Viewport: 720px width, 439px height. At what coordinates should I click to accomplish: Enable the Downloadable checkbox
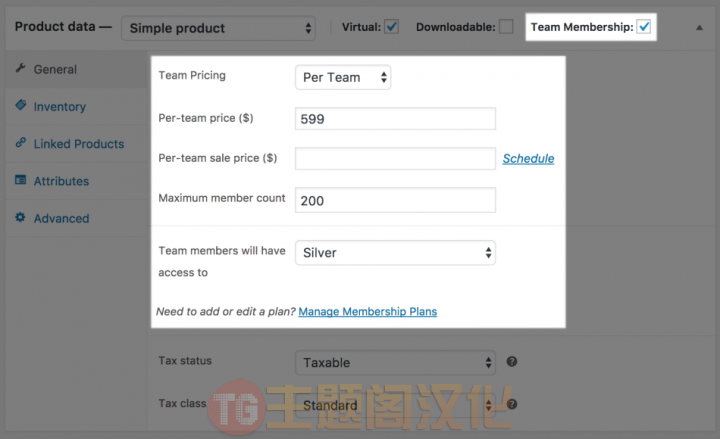tap(506, 27)
